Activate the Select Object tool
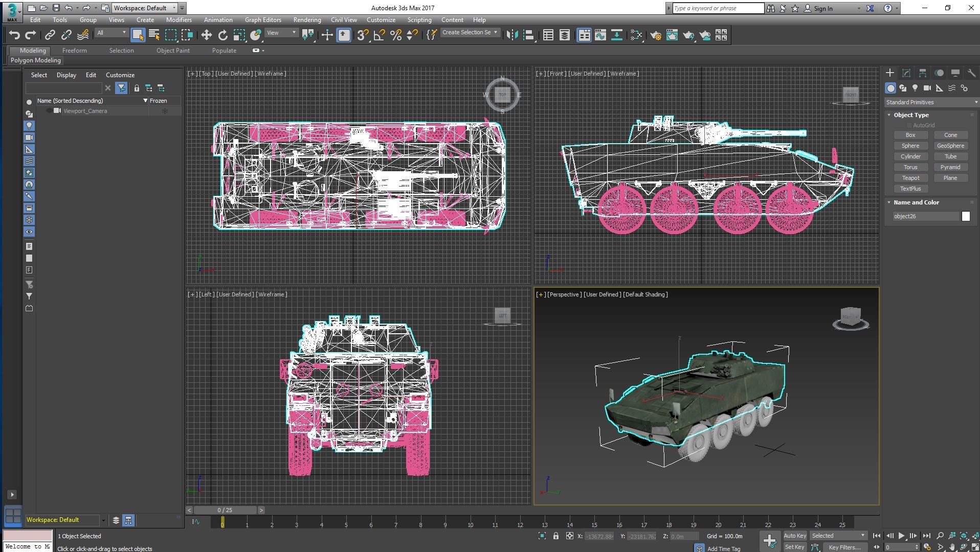 (138, 35)
